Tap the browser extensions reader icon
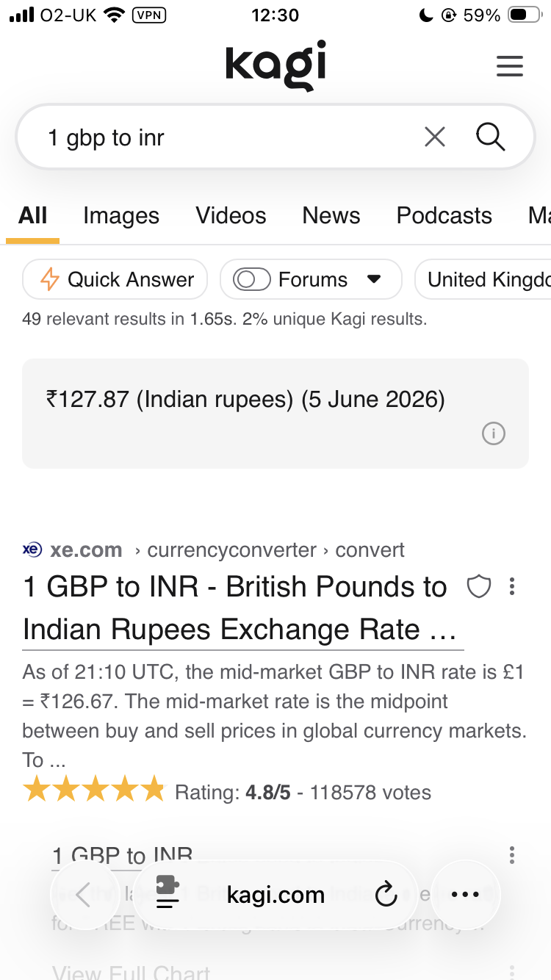This screenshot has width=551, height=980. 168,893
